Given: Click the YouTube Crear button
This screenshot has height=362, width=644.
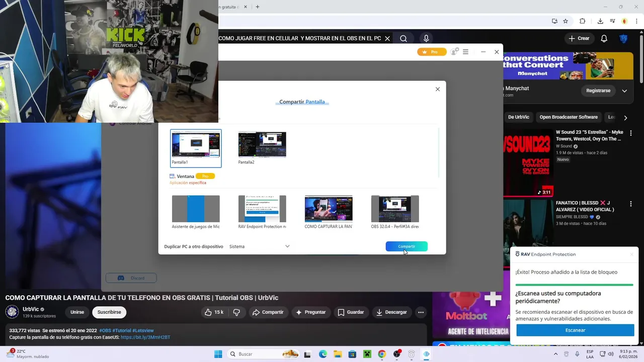Looking at the screenshot, I should pyautogui.click(x=579, y=38).
